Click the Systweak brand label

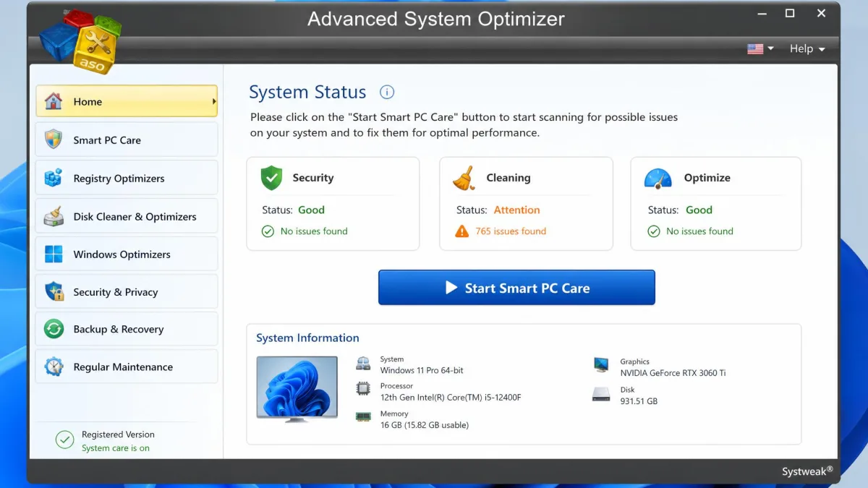[807, 471]
